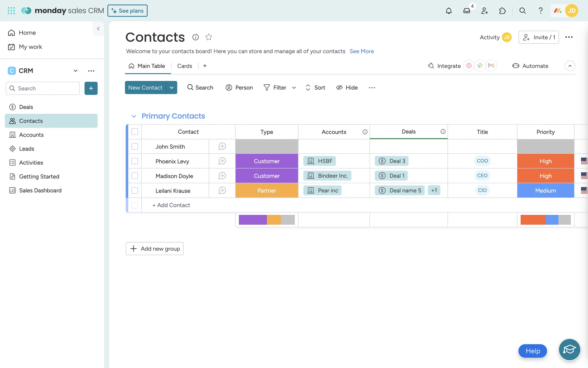Viewport: 588px width, 368px height.
Task: Check the Leilani Krause row checkbox
Action: pyautogui.click(x=135, y=190)
